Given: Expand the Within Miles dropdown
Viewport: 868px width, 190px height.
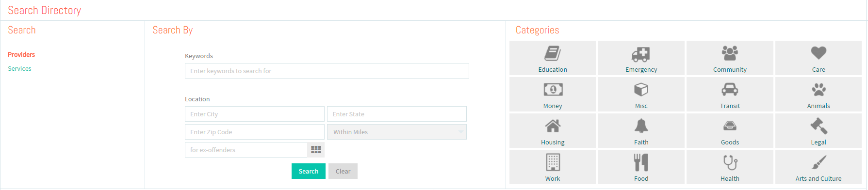Looking at the screenshot, I should (397, 132).
